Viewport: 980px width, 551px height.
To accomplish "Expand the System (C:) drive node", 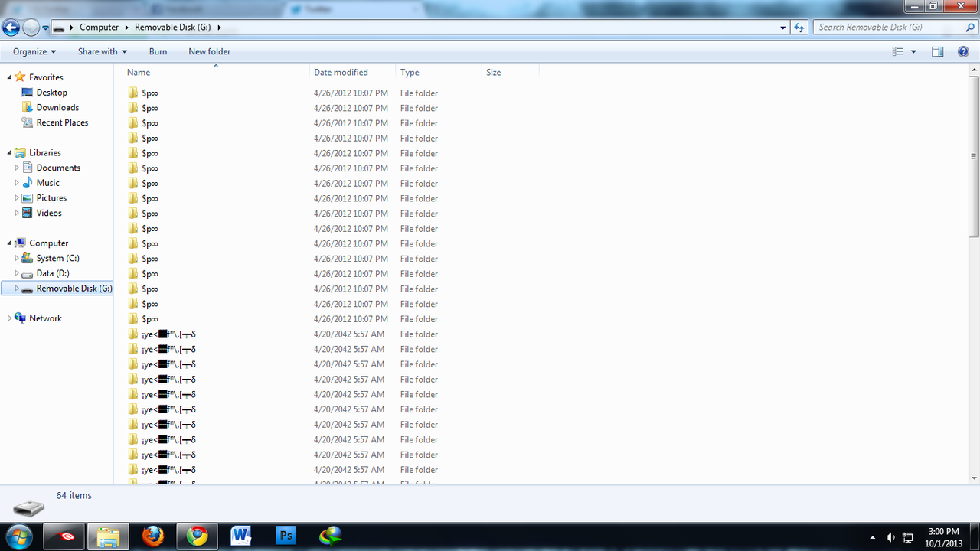I will pos(17,259).
